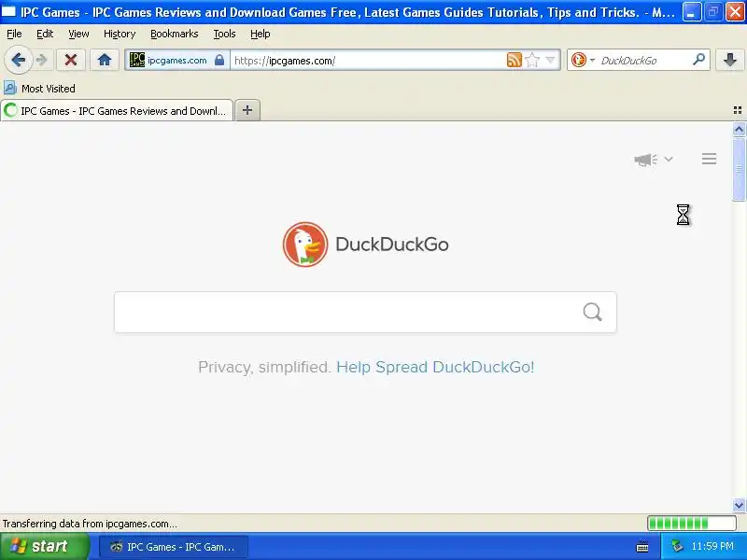Open the DuckDuckGo hamburger menu
The width and height of the screenshot is (747, 560).
pos(709,159)
